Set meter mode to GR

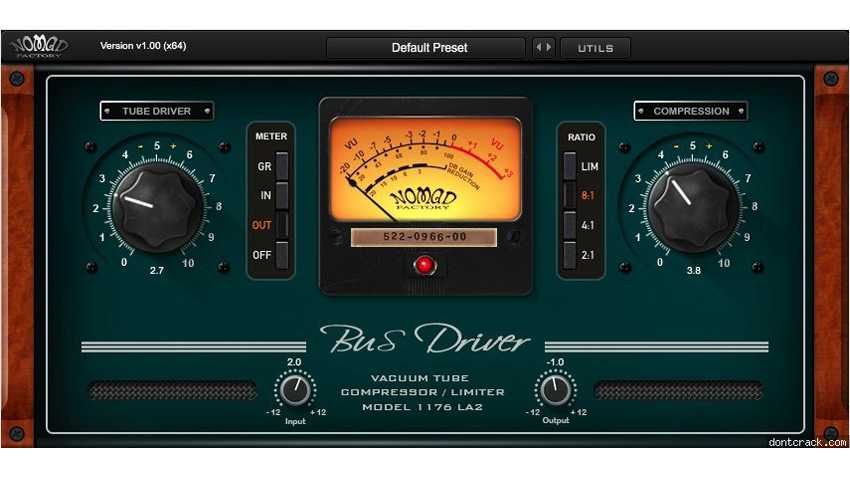[x=282, y=166]
